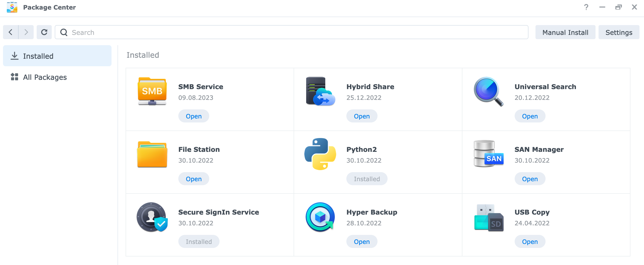Click the SMB Service date 09.08.2023
This screenshot has width=644, height=265.
click(196, 98)
